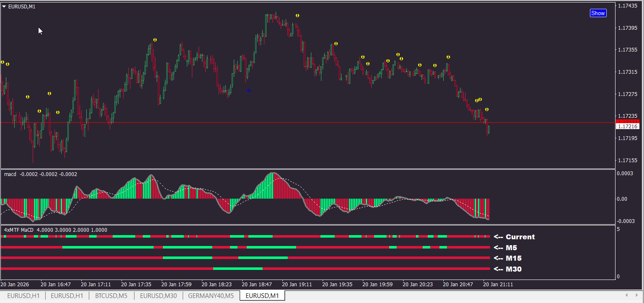This screenshot has height=303, width=644.
Task: Click the blue signal marker on the chart
Action: pyautogui.click(x=248, y=90)
